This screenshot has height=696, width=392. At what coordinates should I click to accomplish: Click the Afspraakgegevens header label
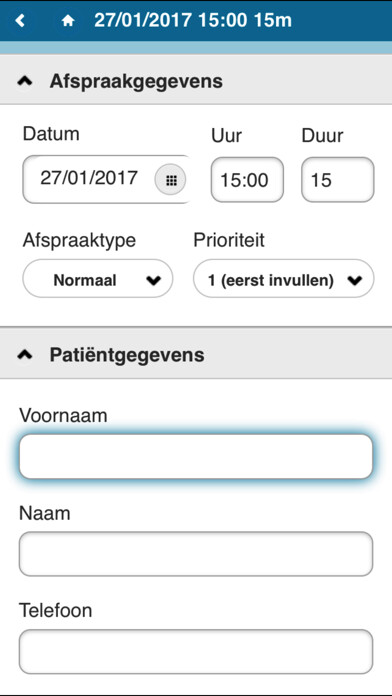[136, 81]
